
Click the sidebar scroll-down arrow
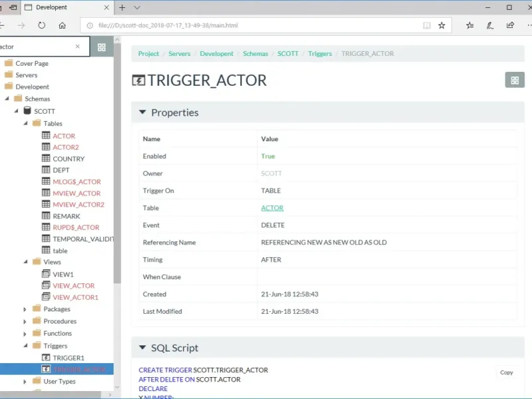point(117,387)
